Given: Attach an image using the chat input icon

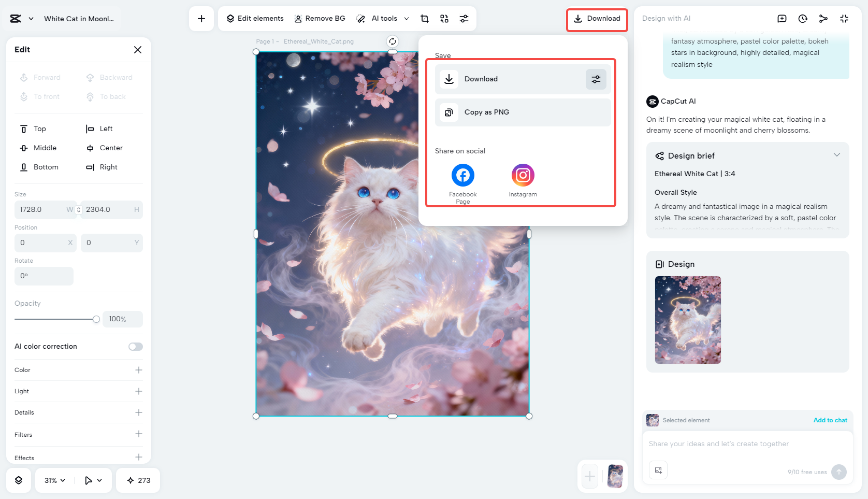Looking at the screenshot, I should tap(658, 470).
